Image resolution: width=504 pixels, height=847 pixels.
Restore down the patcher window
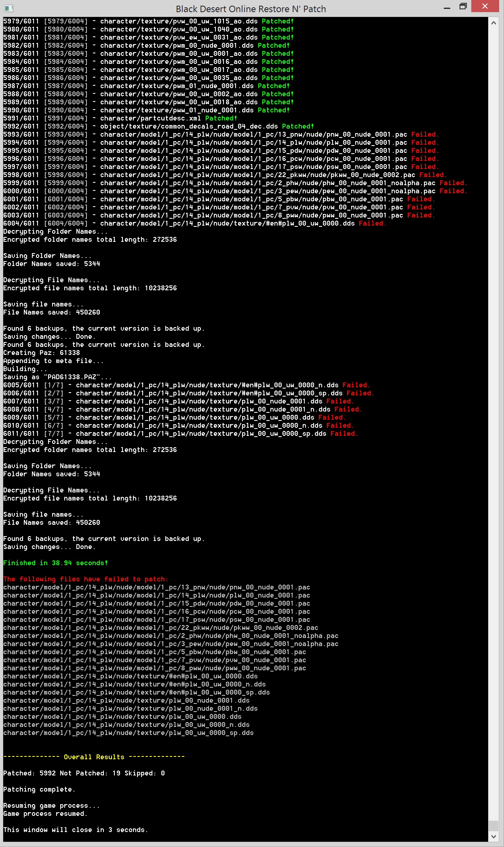click(463, 6)
